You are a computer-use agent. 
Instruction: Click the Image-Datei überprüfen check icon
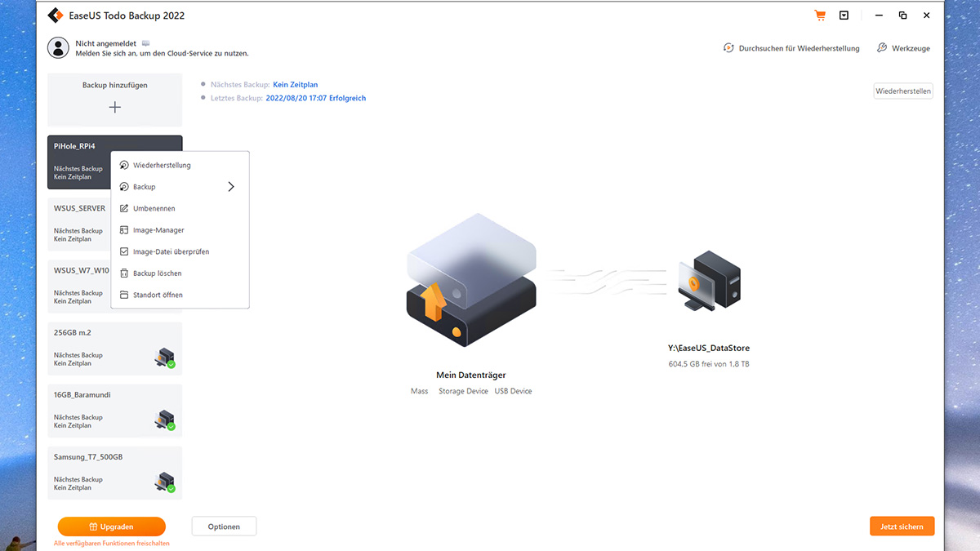pos(124,251)
